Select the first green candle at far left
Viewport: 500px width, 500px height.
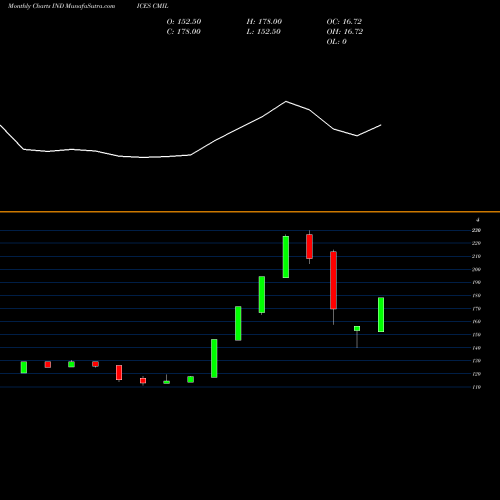[24, 367]
